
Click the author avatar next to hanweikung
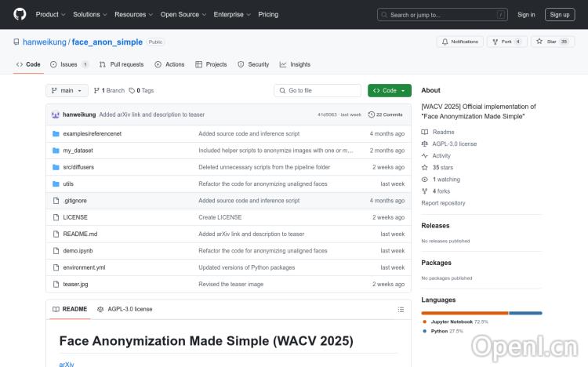tap(56, 114)
